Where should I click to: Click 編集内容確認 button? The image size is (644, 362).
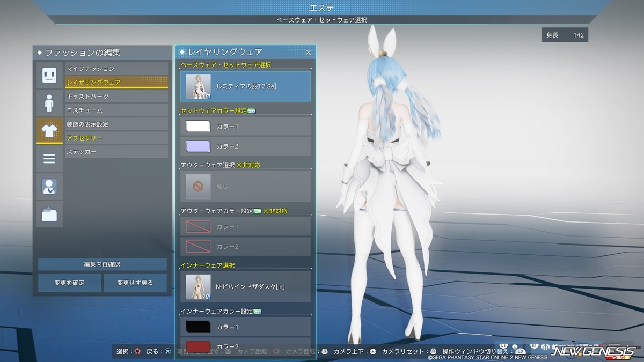[x=102, y=264]
